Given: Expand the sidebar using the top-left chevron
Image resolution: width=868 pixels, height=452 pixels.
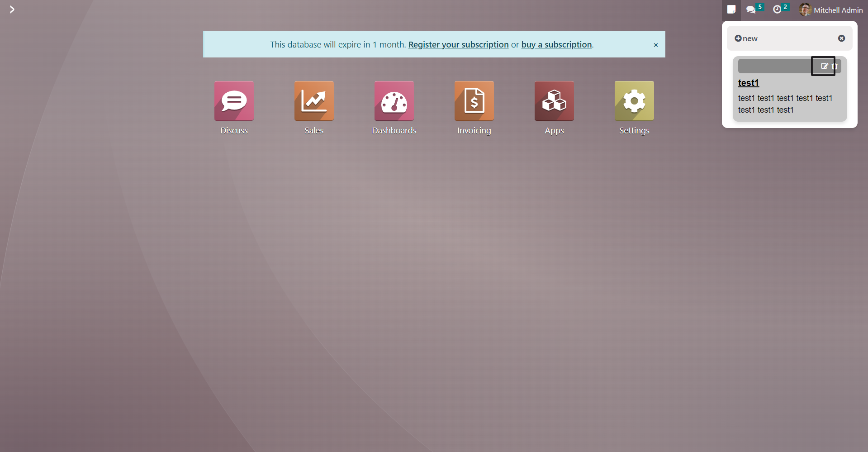Looking at the screenshot, I should click(x=12, y=10).
